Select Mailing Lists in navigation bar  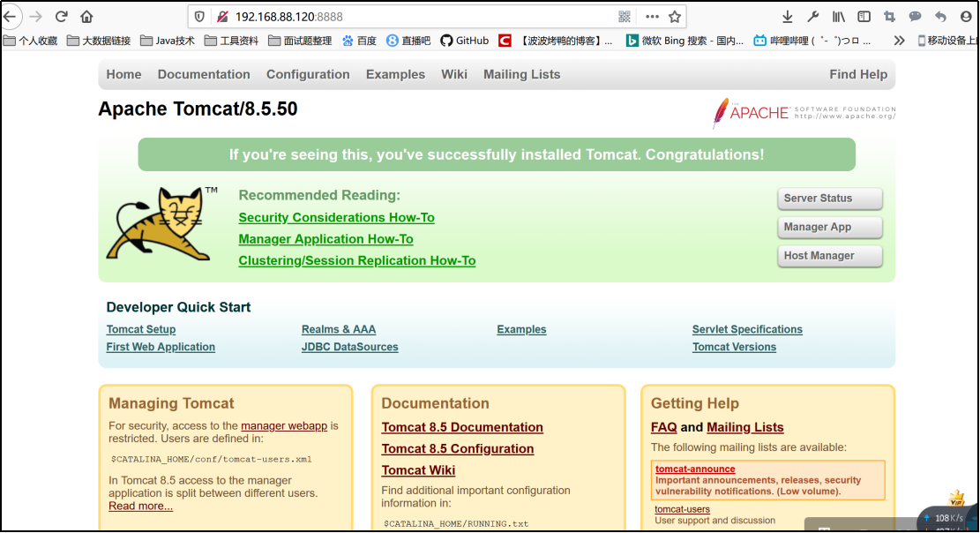pyautogui.click(x=522, y=74)
